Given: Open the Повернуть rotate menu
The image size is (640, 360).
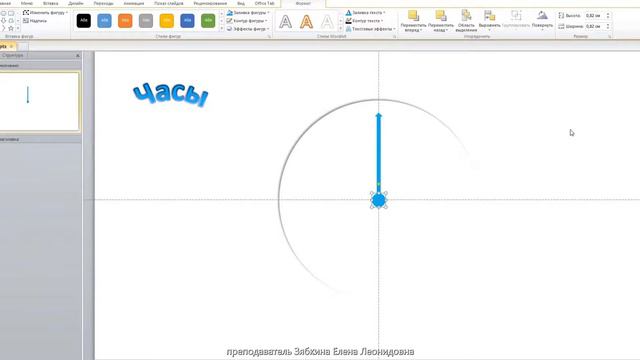Looking at the screenshot, I should pyautogui.click(x=542, y=20).
